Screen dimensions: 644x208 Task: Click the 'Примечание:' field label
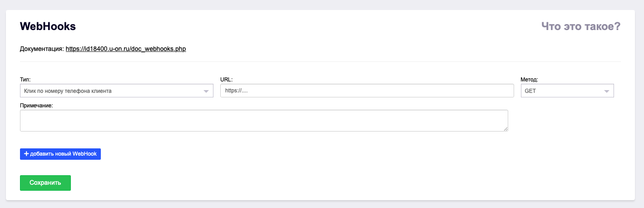click(36, 105)
